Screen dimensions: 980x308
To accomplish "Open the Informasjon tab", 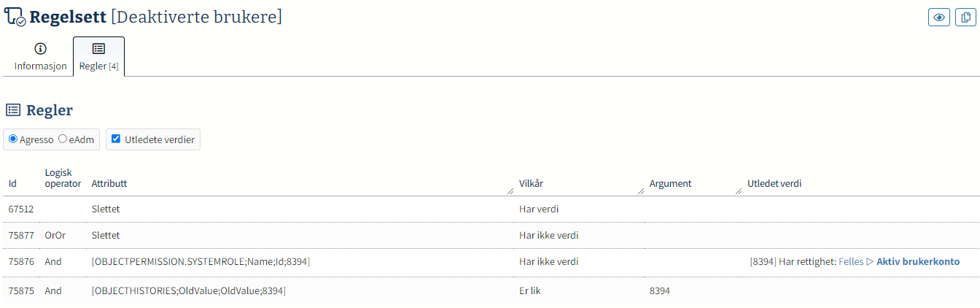I will coord(41,57).
